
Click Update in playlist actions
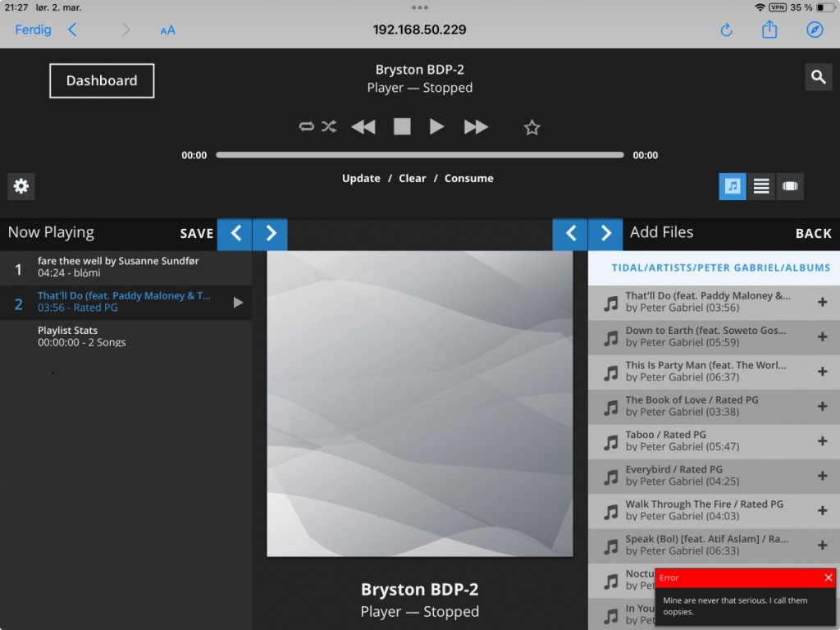tap(361, 178)
